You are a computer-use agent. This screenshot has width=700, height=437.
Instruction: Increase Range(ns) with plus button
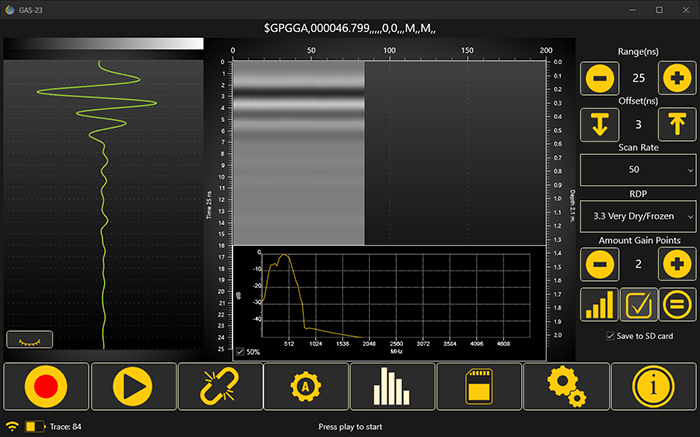[677, 78]
